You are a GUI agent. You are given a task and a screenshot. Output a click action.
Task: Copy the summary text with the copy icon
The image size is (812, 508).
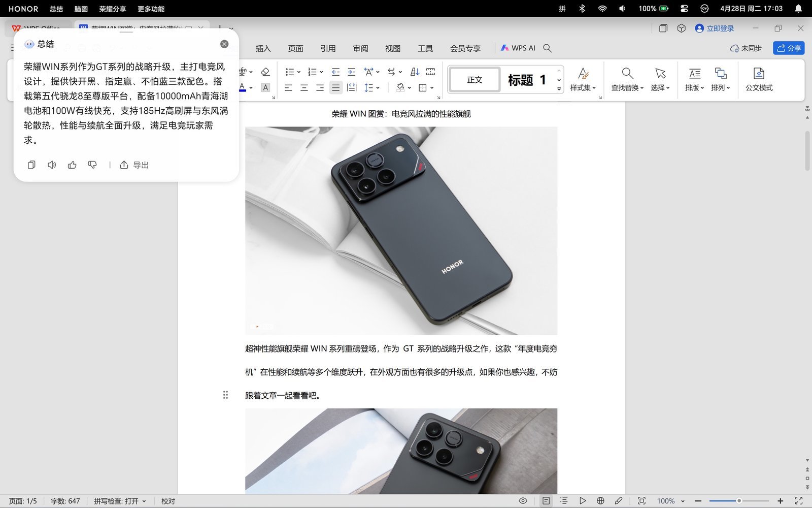pyautogui.click(x=31, y=165)
